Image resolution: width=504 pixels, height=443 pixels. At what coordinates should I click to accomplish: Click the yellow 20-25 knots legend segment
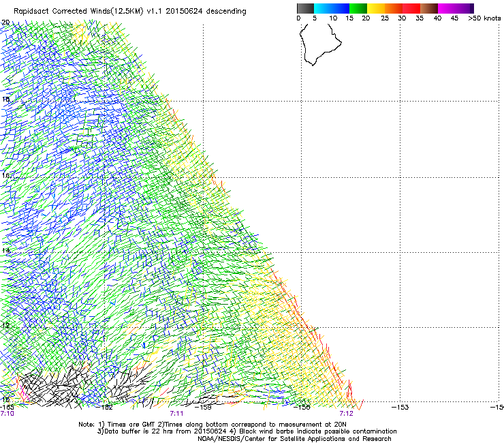click(376, 8)
